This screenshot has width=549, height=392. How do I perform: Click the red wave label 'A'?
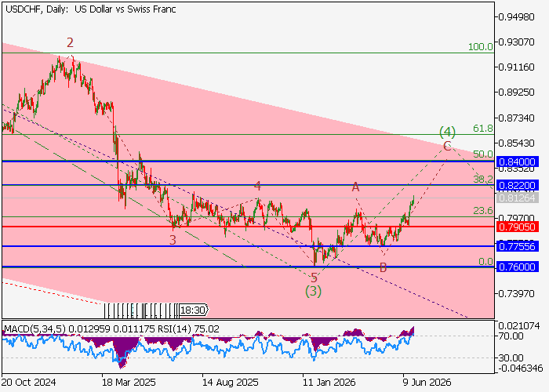pos(355,187)
